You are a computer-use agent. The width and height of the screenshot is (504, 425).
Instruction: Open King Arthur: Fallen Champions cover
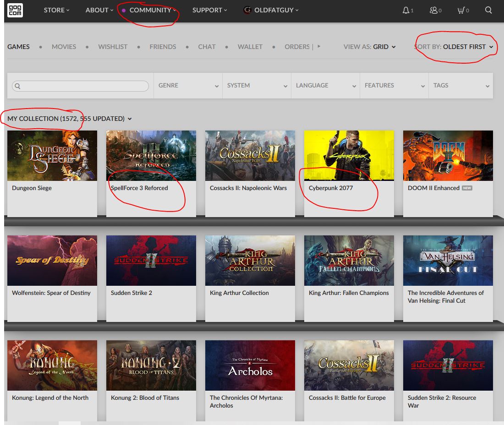click(349, 261)
